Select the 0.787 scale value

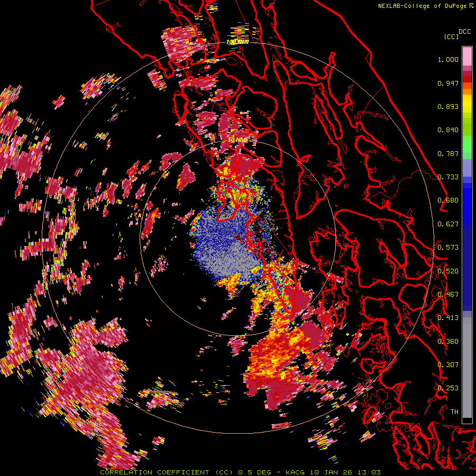click(448, 153)
